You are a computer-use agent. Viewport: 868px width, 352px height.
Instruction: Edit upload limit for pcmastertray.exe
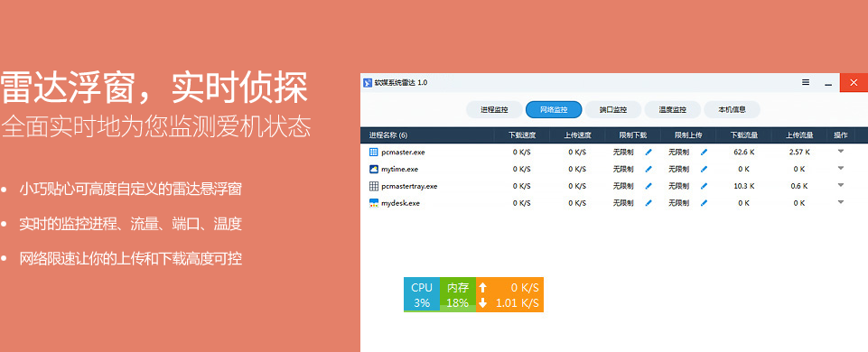(x=705, y=186)
